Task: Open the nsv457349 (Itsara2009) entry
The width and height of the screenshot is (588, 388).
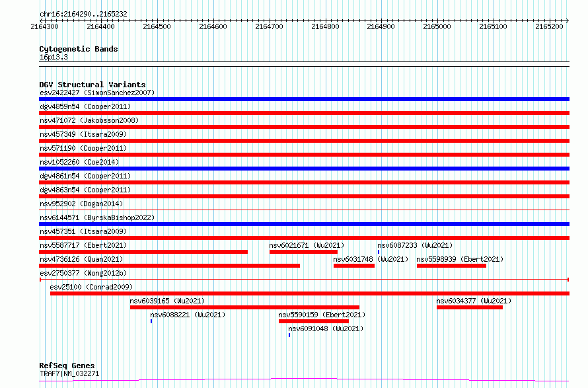Action: [x=83, y=134]
